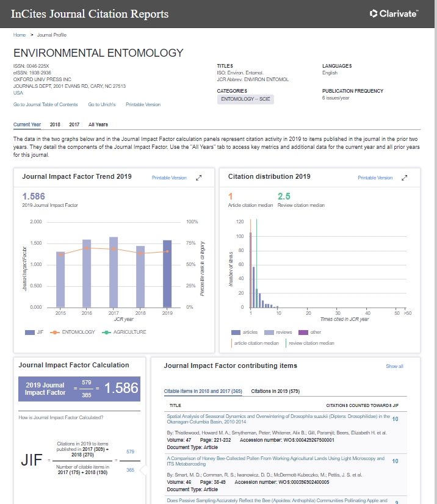Click the Clarivate logo
The width and height of the screenshot is (437, 504).
tap(394, 13)
